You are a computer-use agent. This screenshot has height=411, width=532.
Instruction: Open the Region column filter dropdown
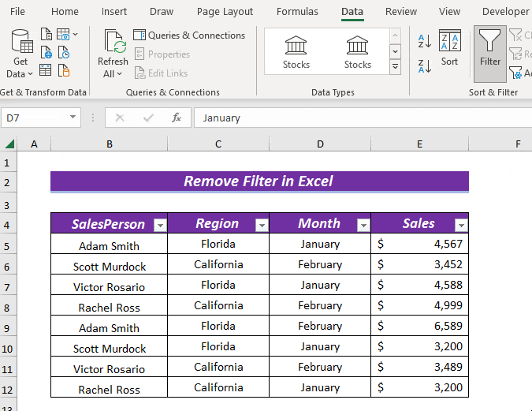[262, 225]
